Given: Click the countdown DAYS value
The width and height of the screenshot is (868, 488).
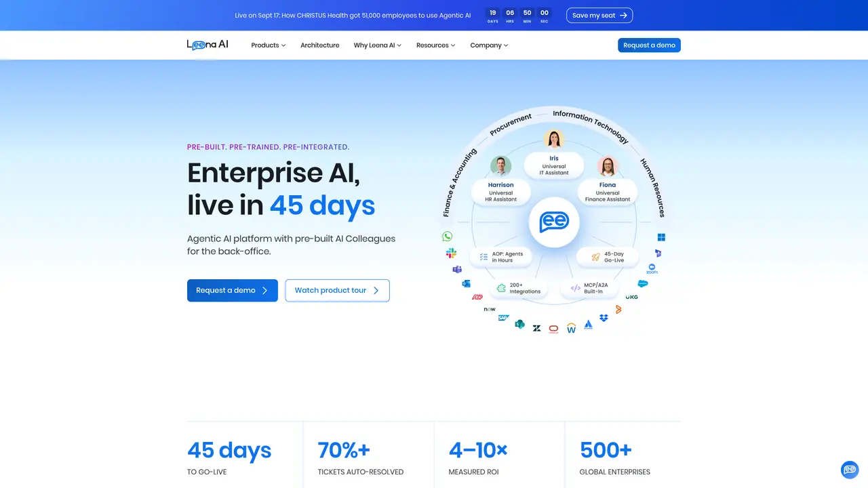Looking at the screenshot, I should pos(493,12).
